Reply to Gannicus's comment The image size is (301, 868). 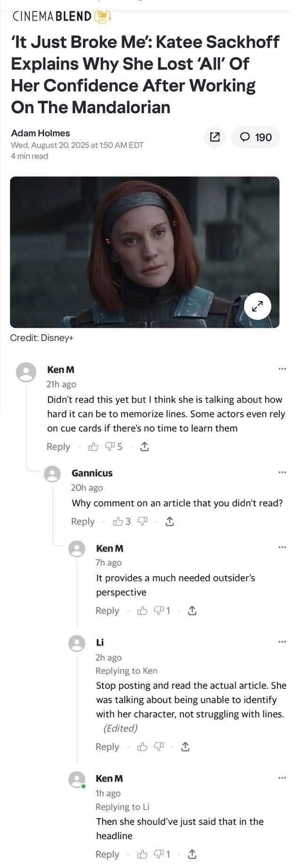pyautogui.click(x=83, y=521)
